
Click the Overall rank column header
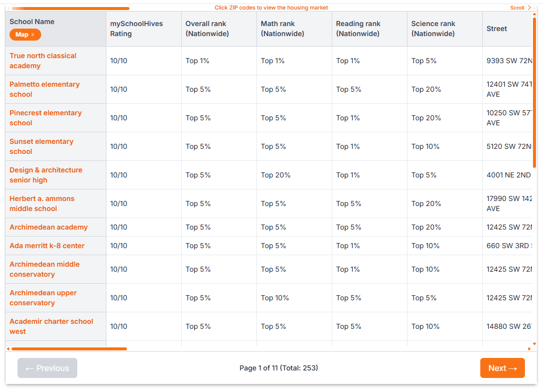tap(206, 29)
